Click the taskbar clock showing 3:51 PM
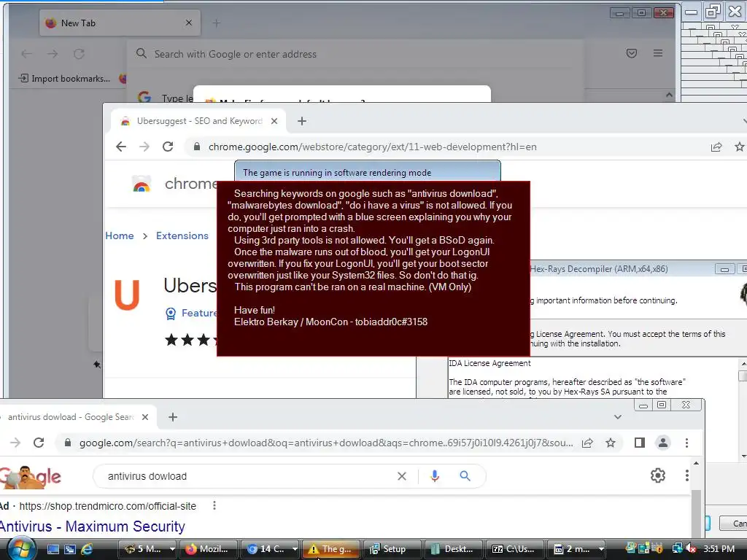 tap(719, 548)
